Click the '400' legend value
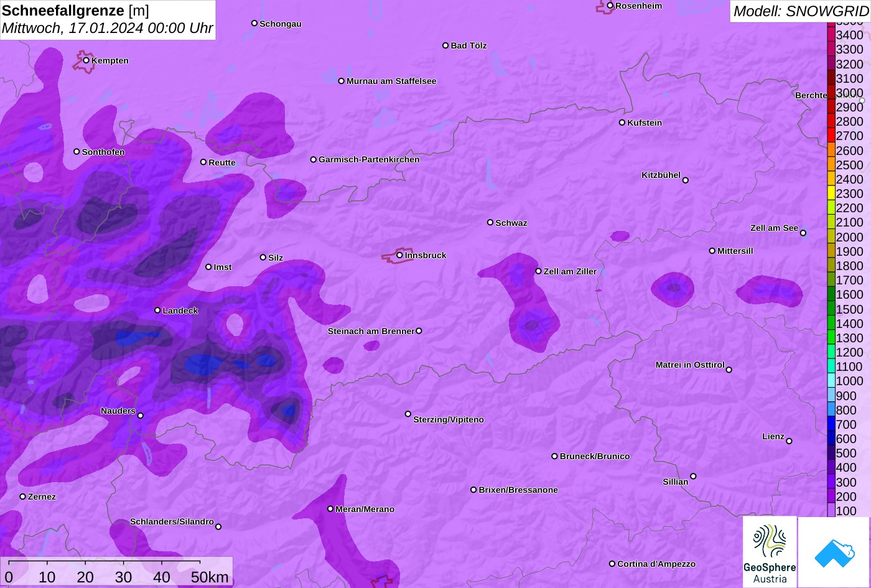This screenshot has width=871, height=588. click(x=846, y=467)
